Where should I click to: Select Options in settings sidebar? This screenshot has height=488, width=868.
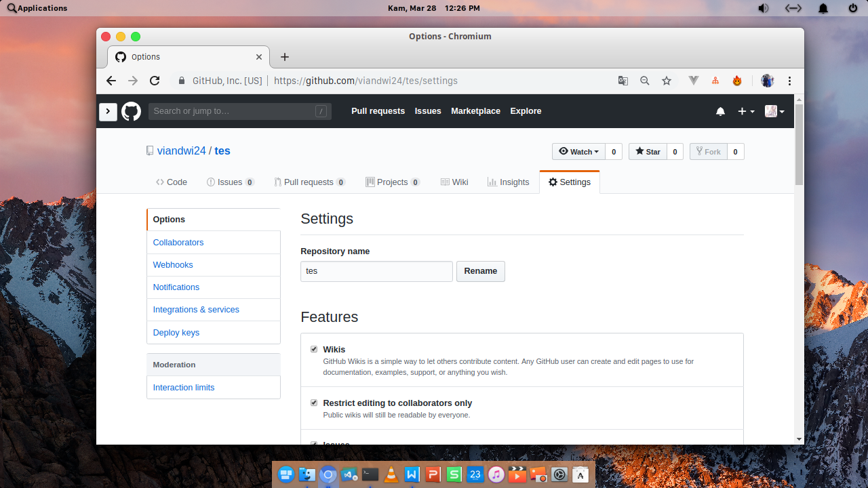pos(214,220)
